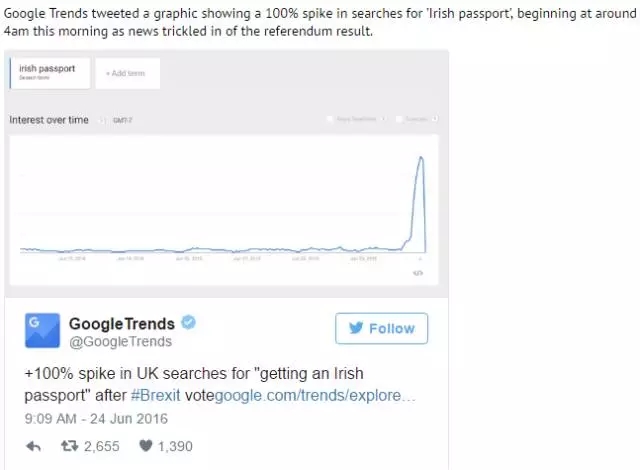Click the GoogleTrends profile avatar

tap(42, 331)
